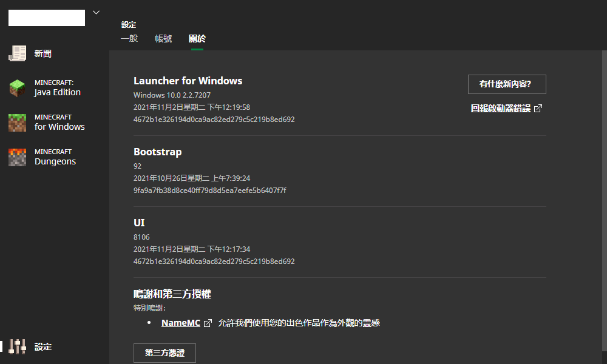Open the 回報啟動器錯誤 link
The image size is (607, 364).
tap(501, 109)
